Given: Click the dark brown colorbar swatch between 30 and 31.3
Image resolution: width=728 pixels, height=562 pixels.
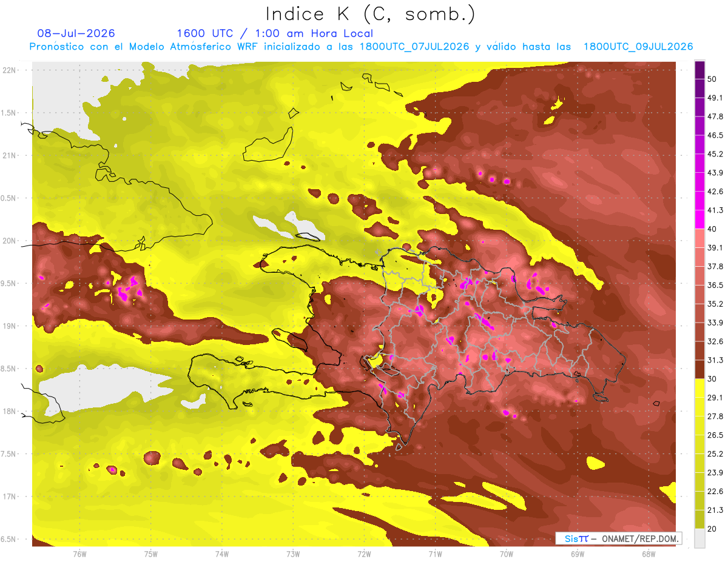Looking at the screenshot, I should point(699,369).
